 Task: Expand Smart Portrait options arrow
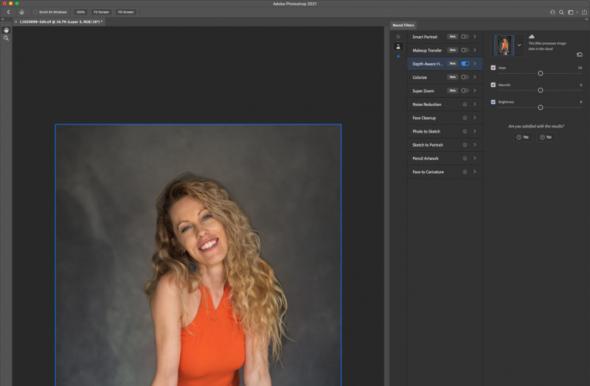475,36
